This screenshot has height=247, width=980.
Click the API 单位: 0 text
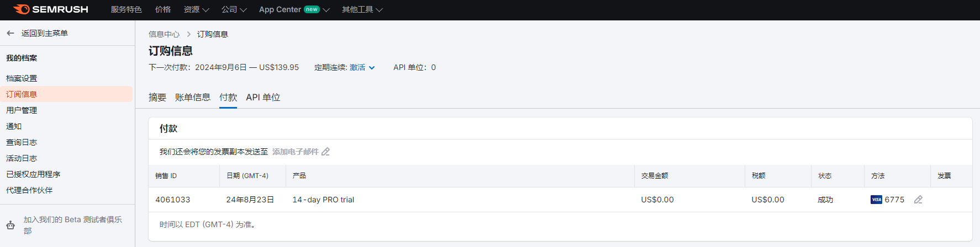pyautogui.click(x=414, y=67)
